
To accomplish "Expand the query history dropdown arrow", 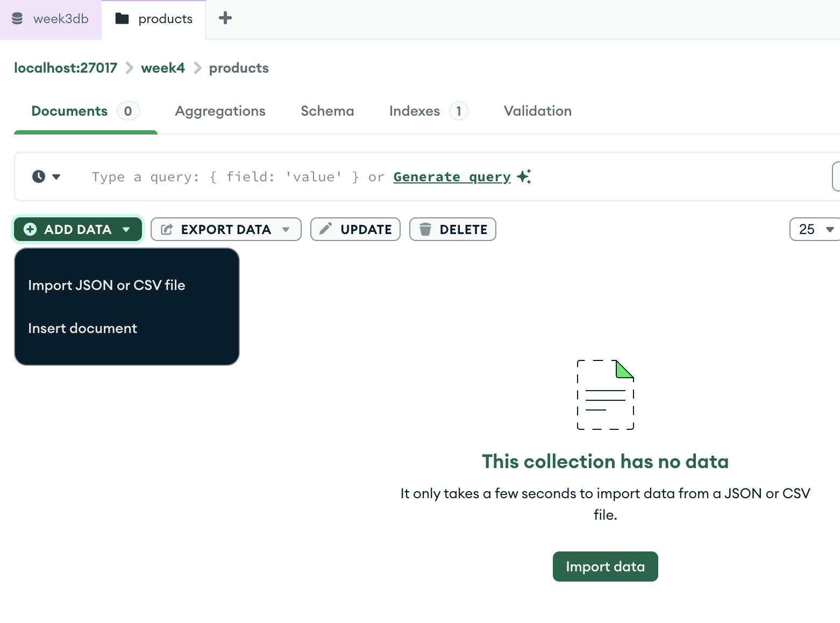I will [56, 176].
